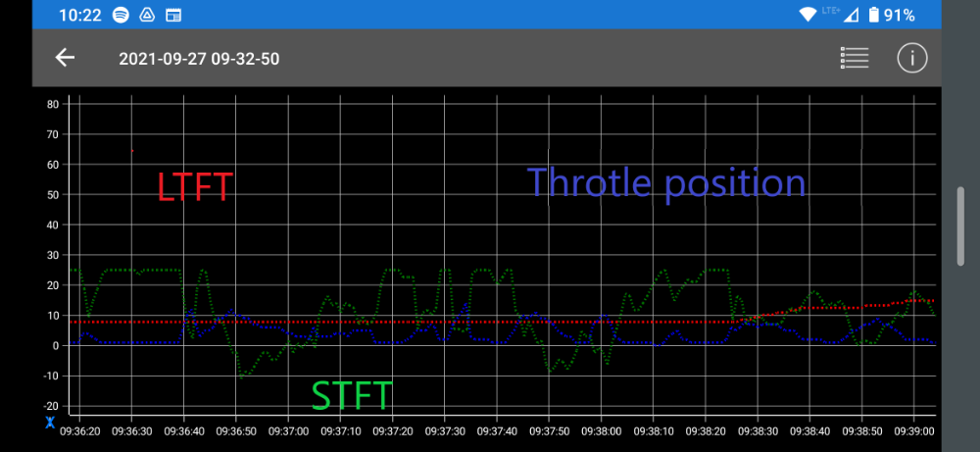980x452 pixels.
Task: Click the 09:36:20 time axis label
Action: point(79,429)
